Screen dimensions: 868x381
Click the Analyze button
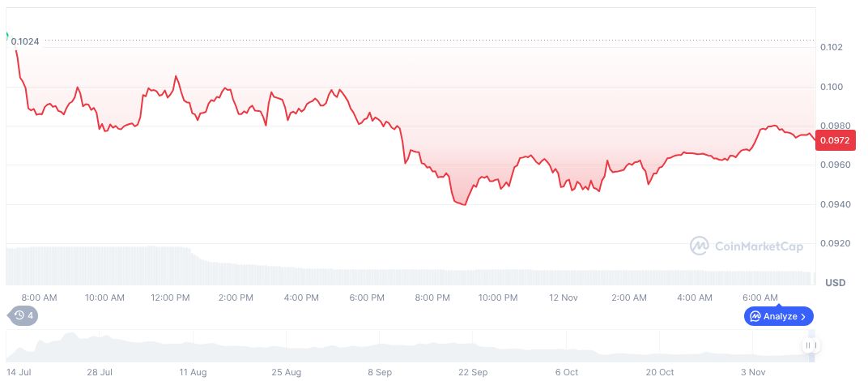point(778,316)
